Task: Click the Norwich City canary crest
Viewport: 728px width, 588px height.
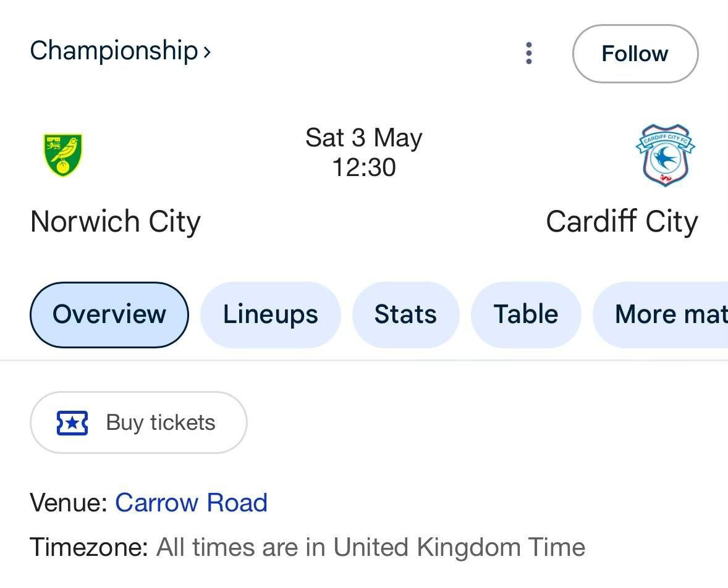Action: point(63,155)
